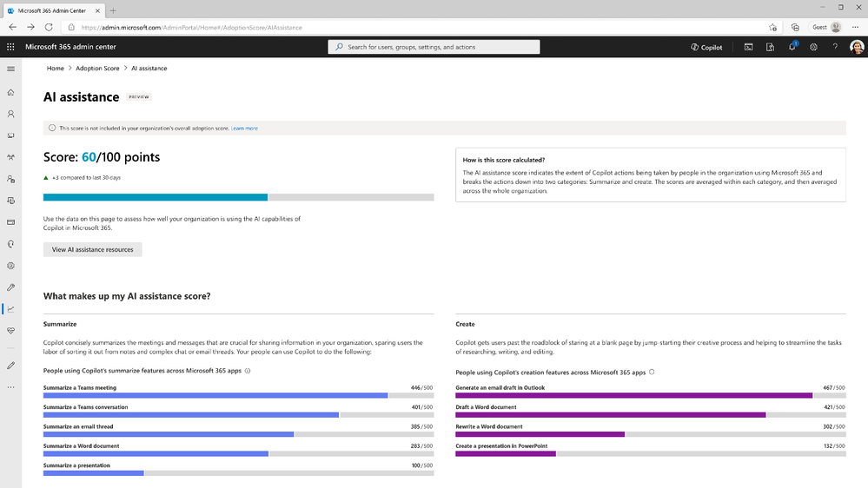Viewport: 868px width, 488px height.
Task: Open the Support headset sidebar icon
Action: 10,244
